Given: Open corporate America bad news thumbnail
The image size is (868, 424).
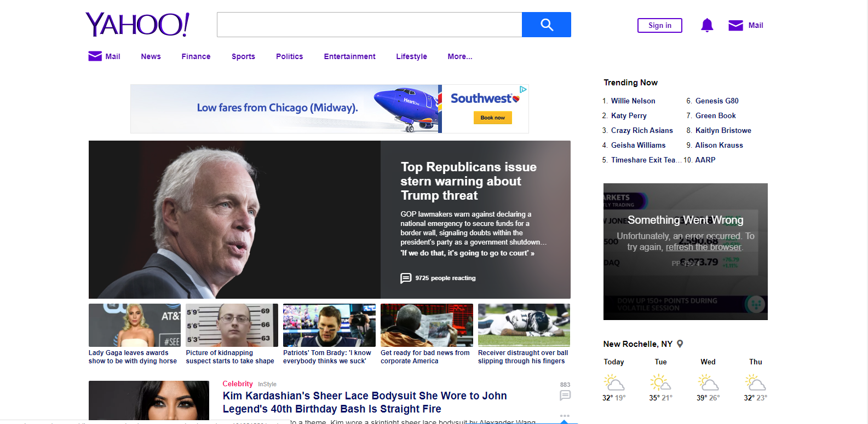Looking at the screenshot, I should click(427, 325).
